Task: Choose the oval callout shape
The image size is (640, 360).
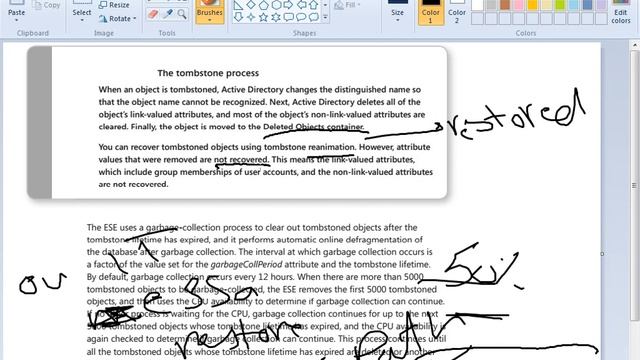Action: tap(301, 17)
